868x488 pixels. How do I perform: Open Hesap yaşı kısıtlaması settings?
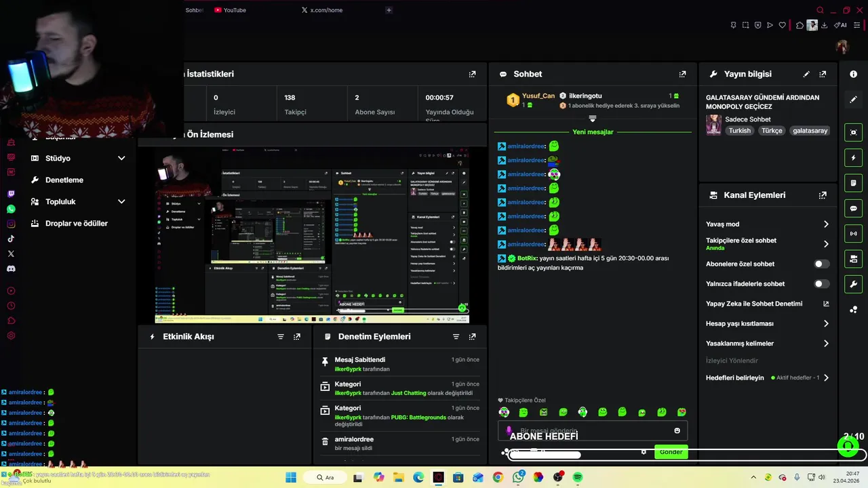pyautogui.click(x=767, y=323)
